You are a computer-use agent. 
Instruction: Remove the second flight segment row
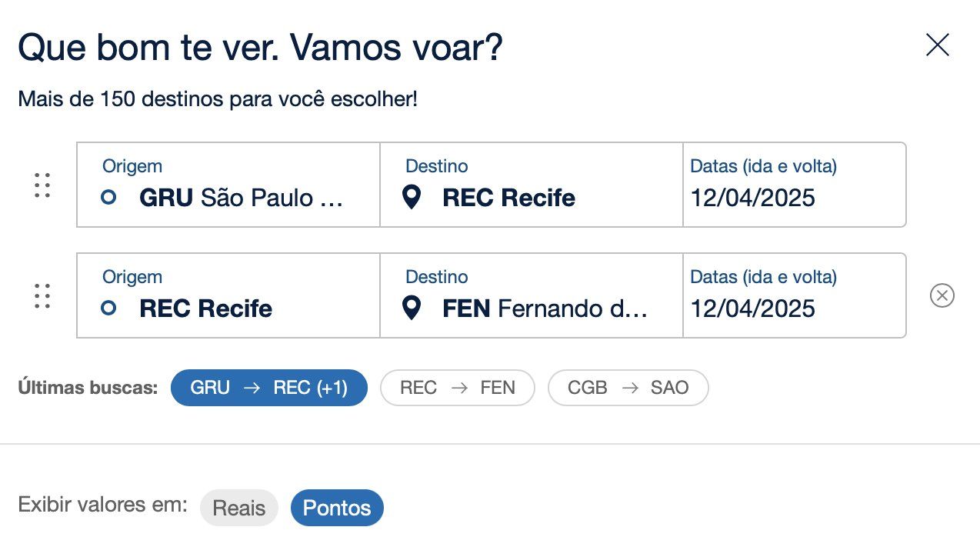point(942,295)
